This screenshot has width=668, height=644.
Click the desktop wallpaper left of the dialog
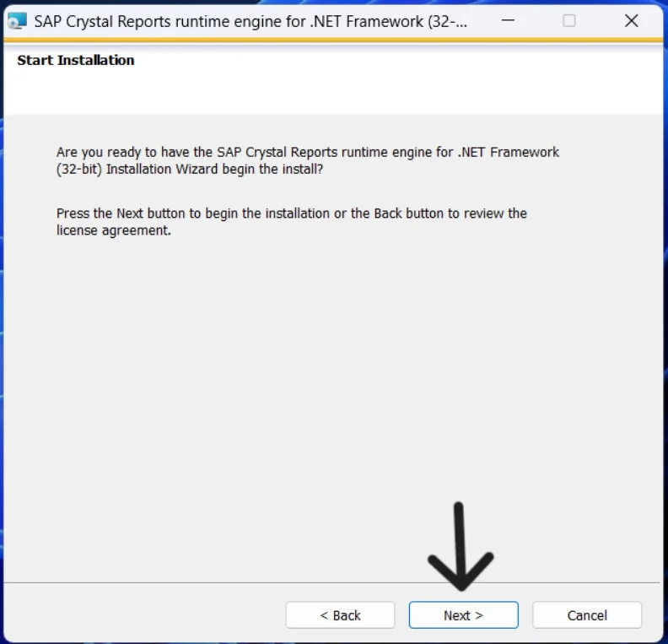coord(2,338)
